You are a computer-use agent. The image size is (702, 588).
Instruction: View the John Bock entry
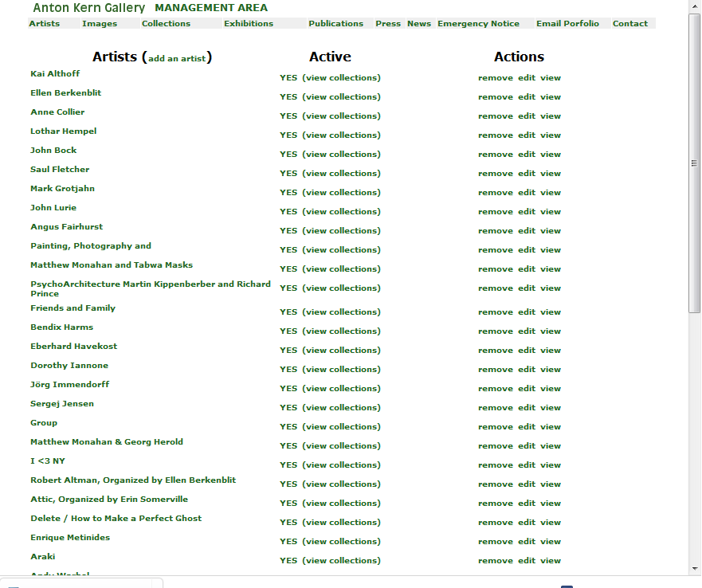pyautogui.click(x=551, y=155)
